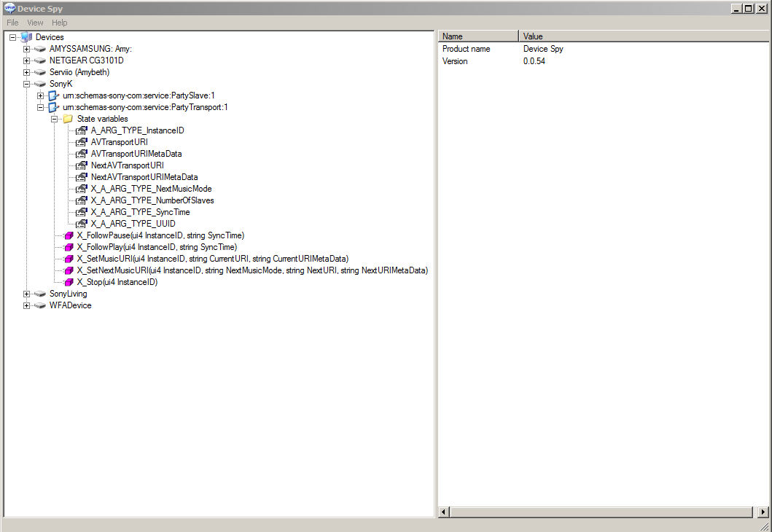
Task: Open the View menu
Action: click(35, 23)
